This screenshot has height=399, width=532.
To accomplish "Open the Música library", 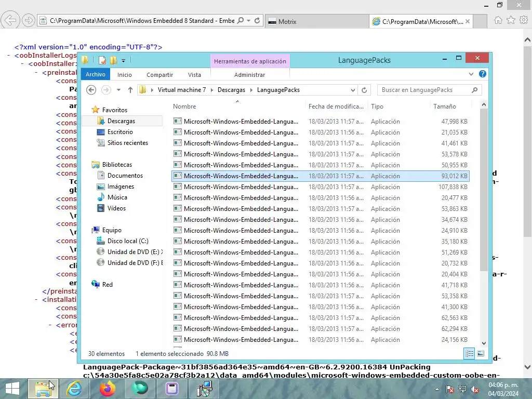I will (117, 197).
